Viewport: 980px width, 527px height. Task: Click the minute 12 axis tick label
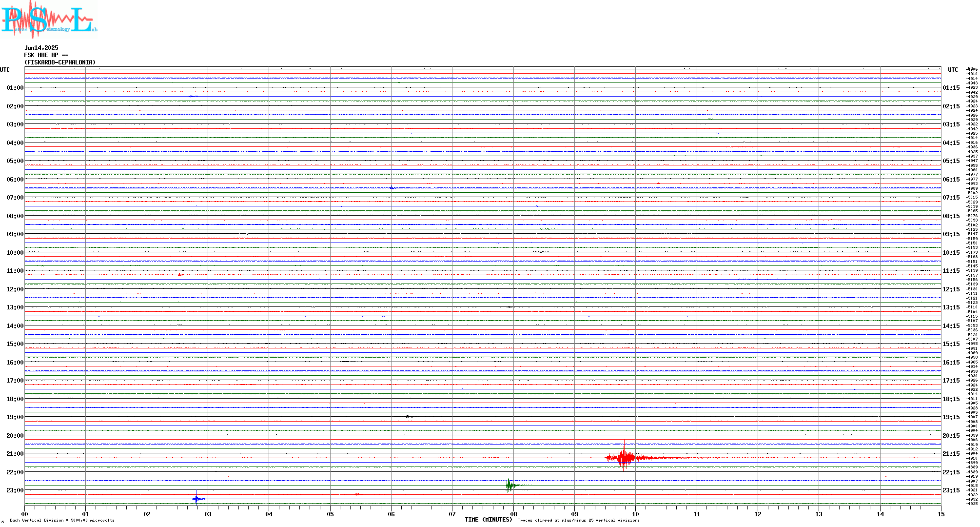point(758,514)
